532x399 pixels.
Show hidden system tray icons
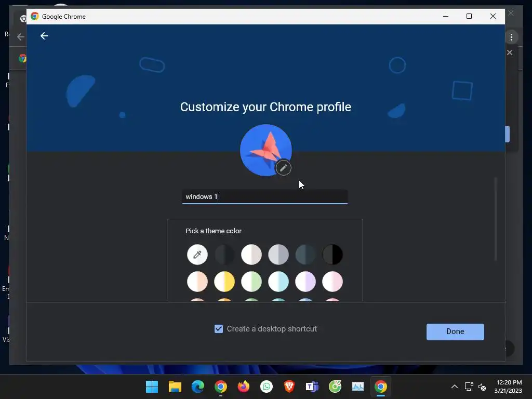(454, 387)
